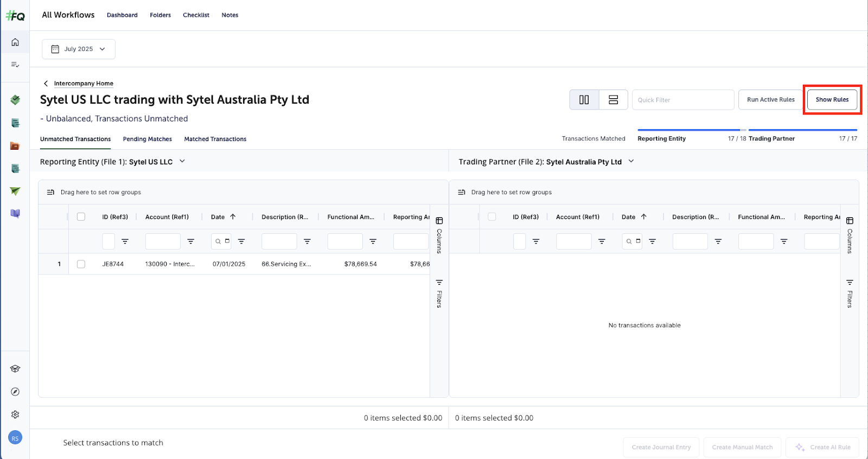This screenshot has width=868, height=459.
Task: Expand the Trading Partner Sytel Australia dropdown
Action: coord(631,161)
